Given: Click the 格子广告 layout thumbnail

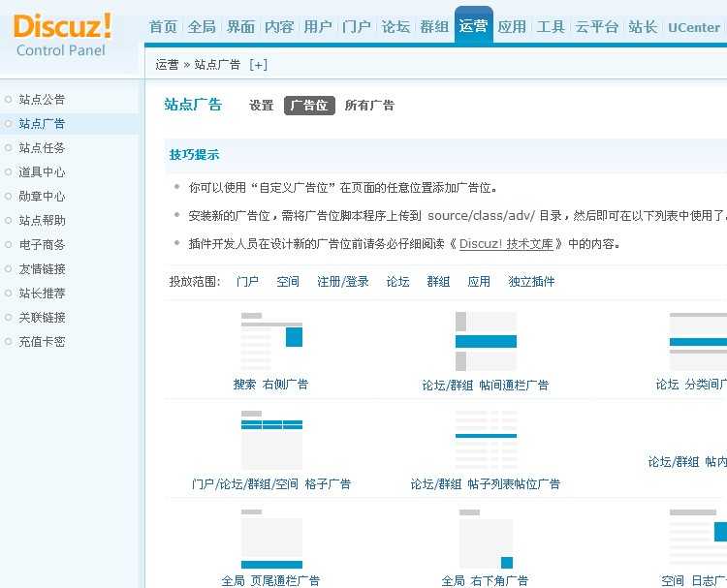Looking at the screenshot, I should click(x=271, y=440).
